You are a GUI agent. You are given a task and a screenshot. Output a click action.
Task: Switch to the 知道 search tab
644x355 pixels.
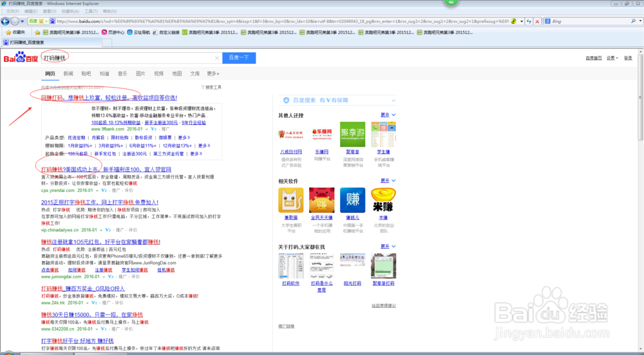(104, 73)
